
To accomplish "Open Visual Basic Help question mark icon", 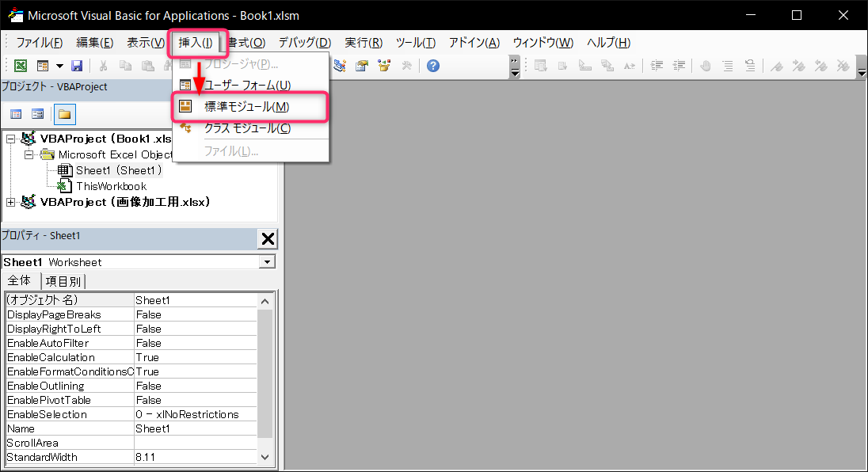I will point(433,66).
